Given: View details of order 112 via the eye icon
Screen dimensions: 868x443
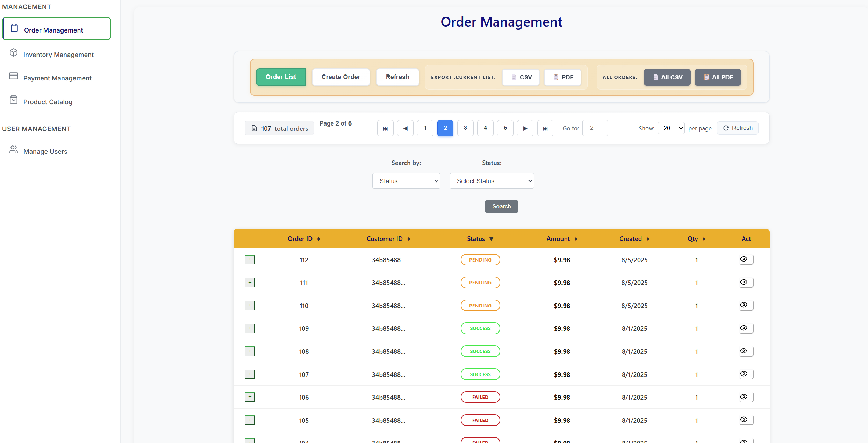Looking at the screenshot, I should tap(744, 259).
